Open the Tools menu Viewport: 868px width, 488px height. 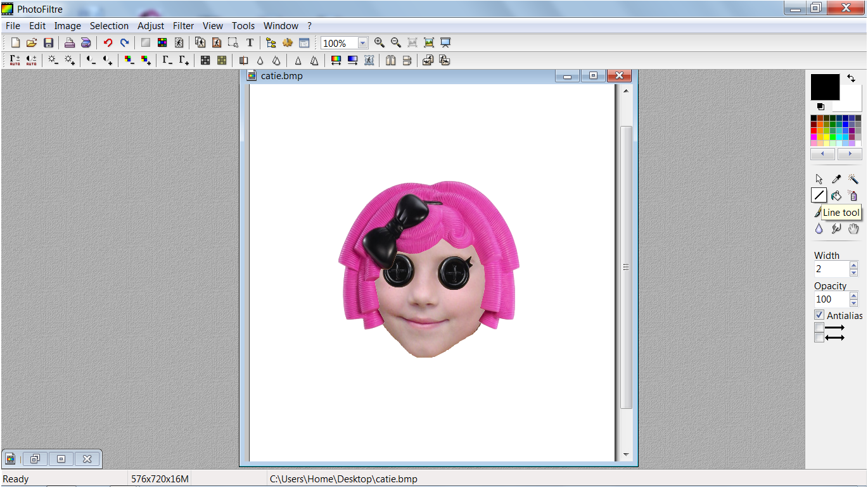tap(243, 26)
